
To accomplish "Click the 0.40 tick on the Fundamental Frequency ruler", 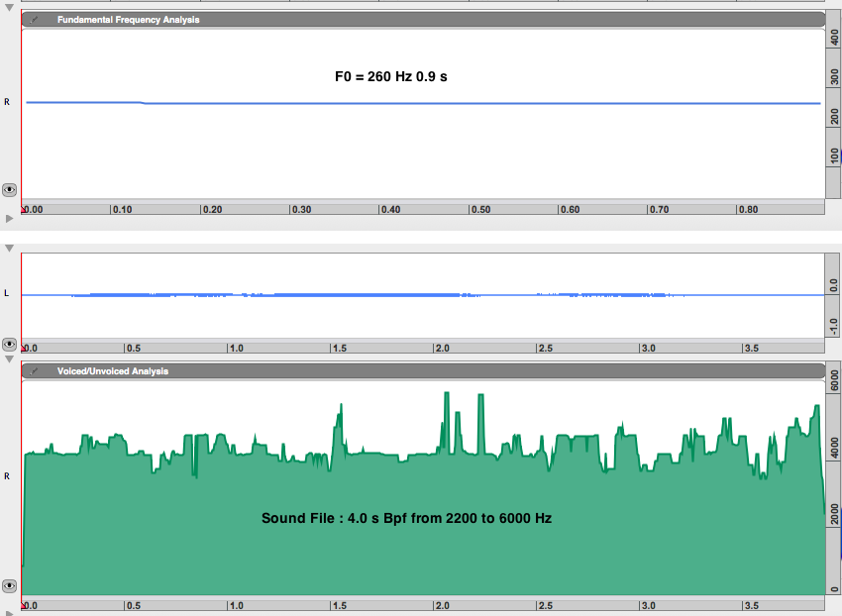I will (390, 209).
